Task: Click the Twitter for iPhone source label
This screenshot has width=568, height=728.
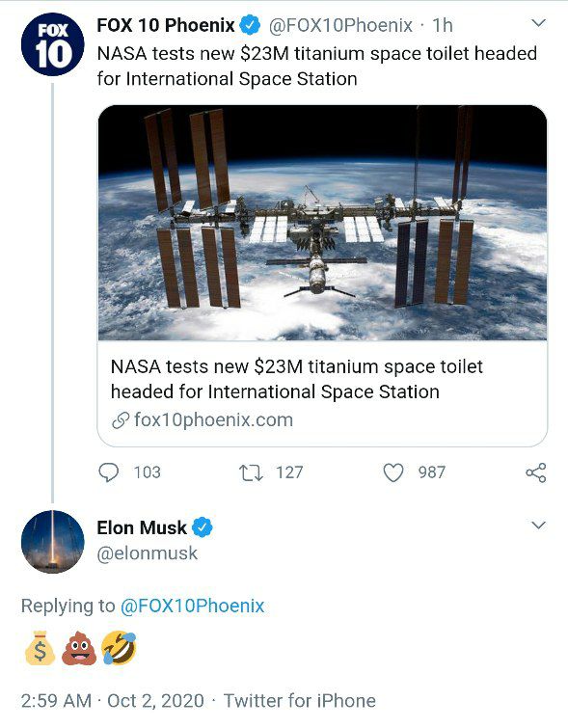Action: (x=300, y=701)
